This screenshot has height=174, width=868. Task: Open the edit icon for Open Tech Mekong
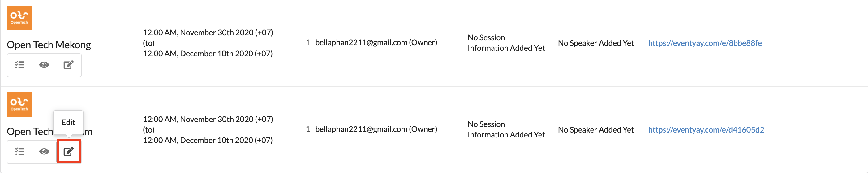click(x=68, y=65)
